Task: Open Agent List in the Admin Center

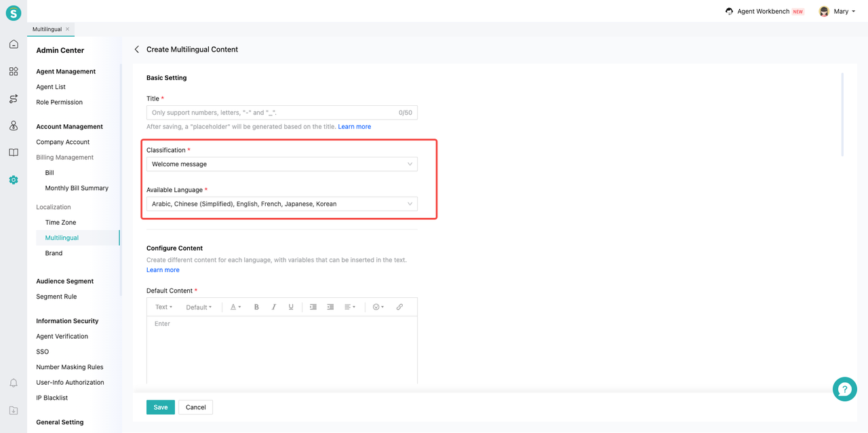Action: (x=51, y=87)
